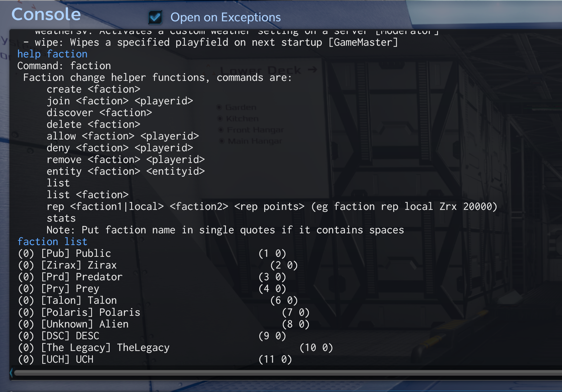562x392 pixels.
Task: Click the Kitchen bullet marker
Action: tap(220, 119)
